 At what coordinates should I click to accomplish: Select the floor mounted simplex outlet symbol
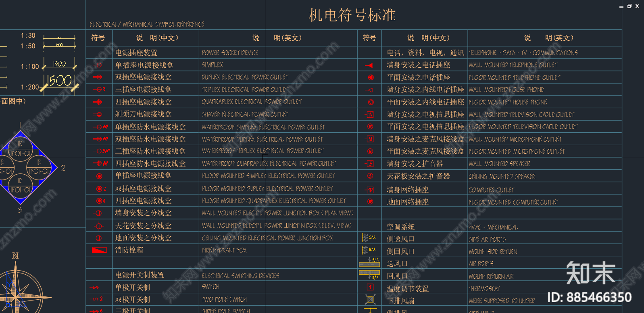pos(99,176)
